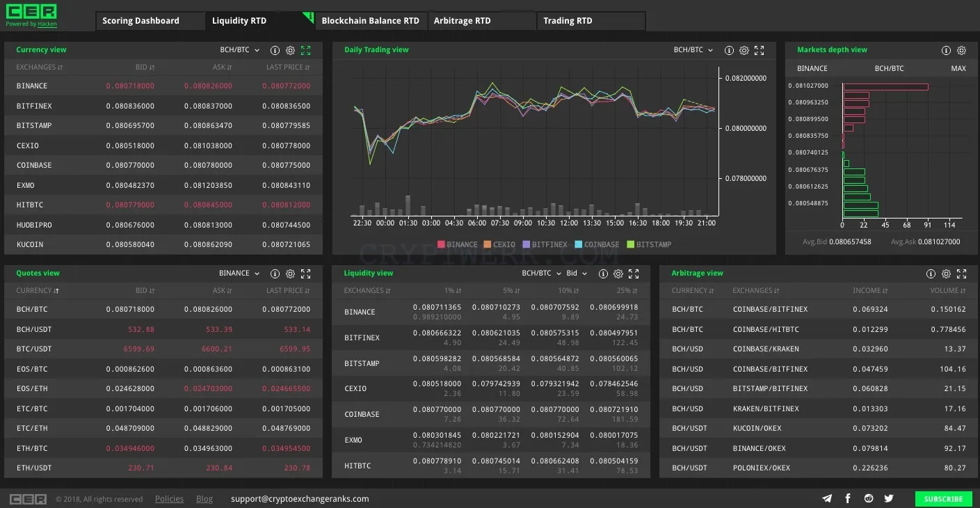The height and width of the screenshot is (508, 980).
Task: Toggle COINBASE series in chart legend
Action: [597, 244]
